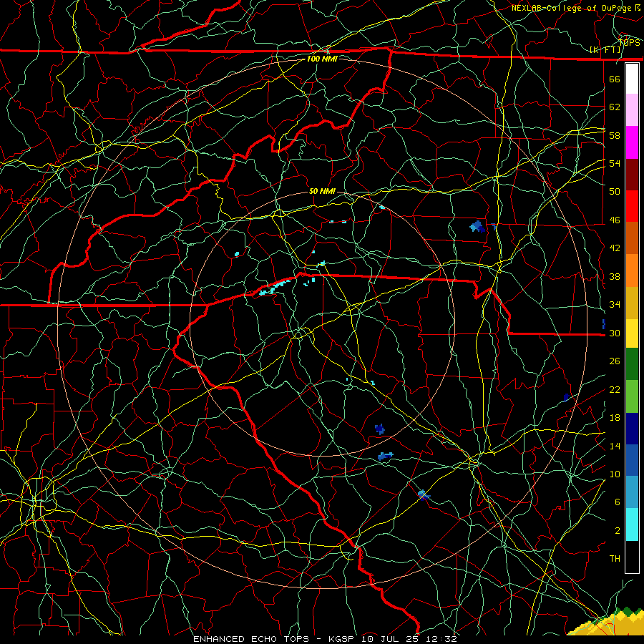Click the '100 NMI' range ring label

[322, 59]
